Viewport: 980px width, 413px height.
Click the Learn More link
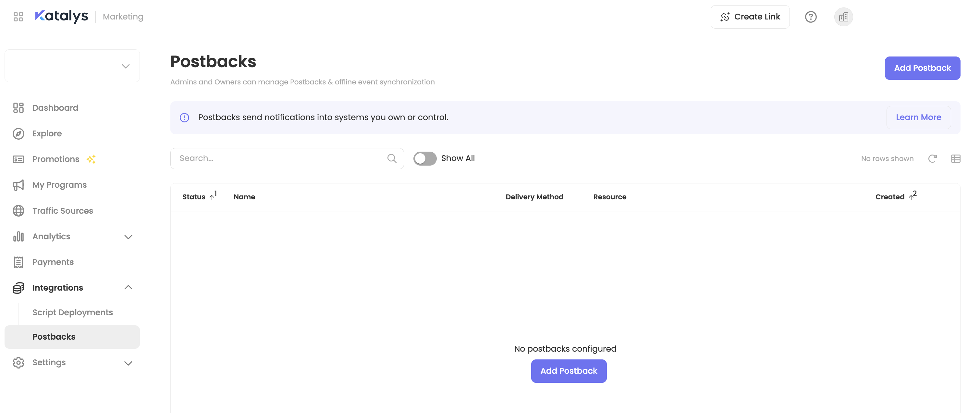(918, 118)
